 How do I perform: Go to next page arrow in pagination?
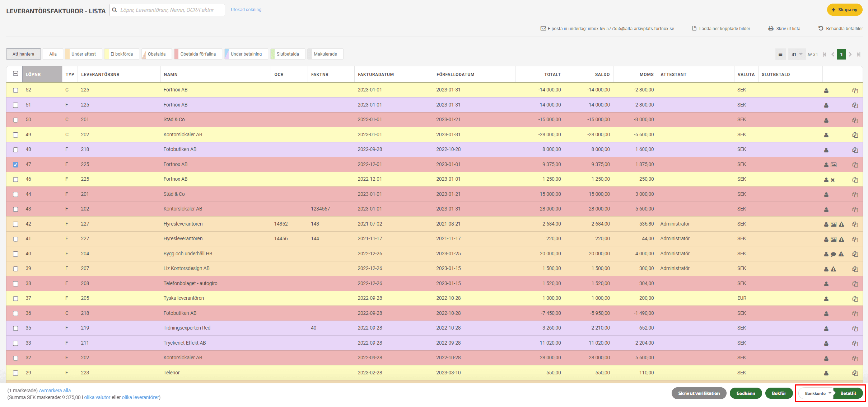click(x=850, y=55)
